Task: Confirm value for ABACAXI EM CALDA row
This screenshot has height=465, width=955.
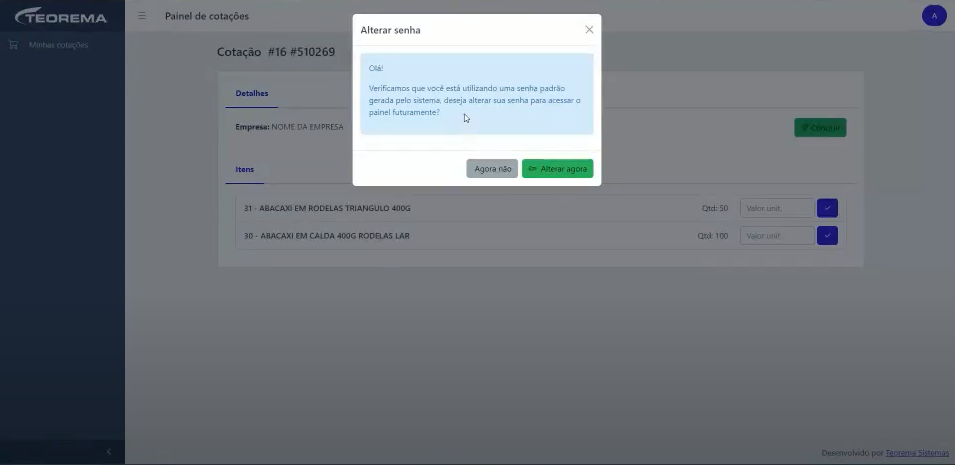Action: tap(827, 236)
